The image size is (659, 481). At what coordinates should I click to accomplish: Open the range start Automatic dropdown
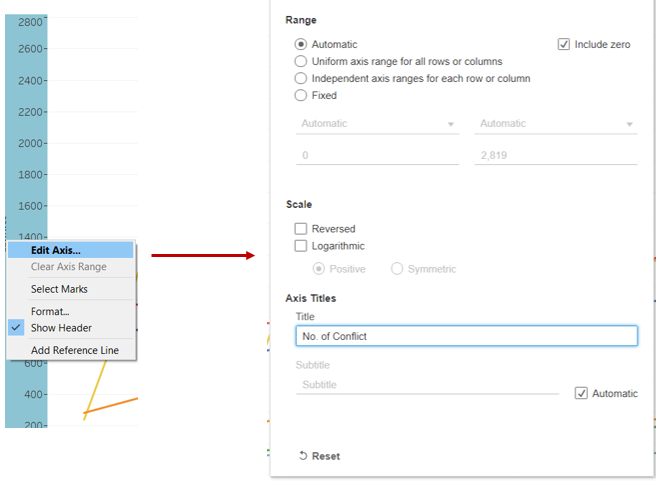pos(376,124)
